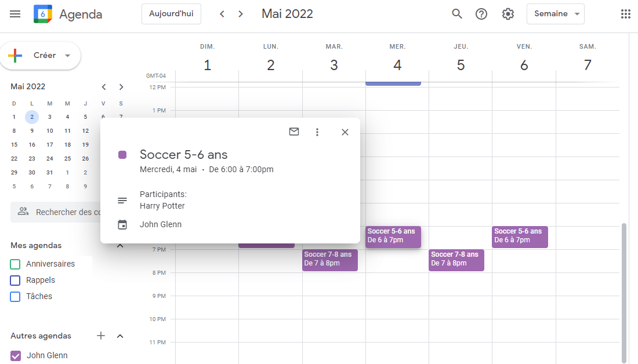Click the people icon in search field

coord(23,211)
